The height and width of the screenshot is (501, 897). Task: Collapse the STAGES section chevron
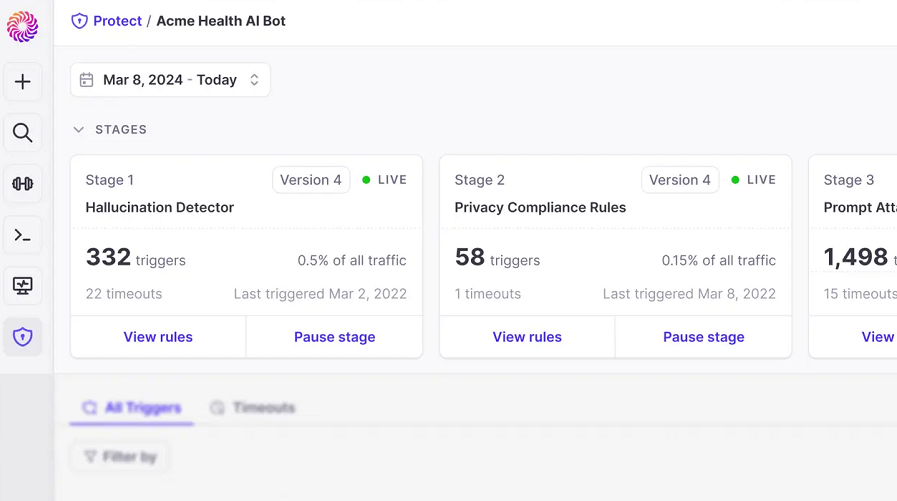[x=79, y=130]
